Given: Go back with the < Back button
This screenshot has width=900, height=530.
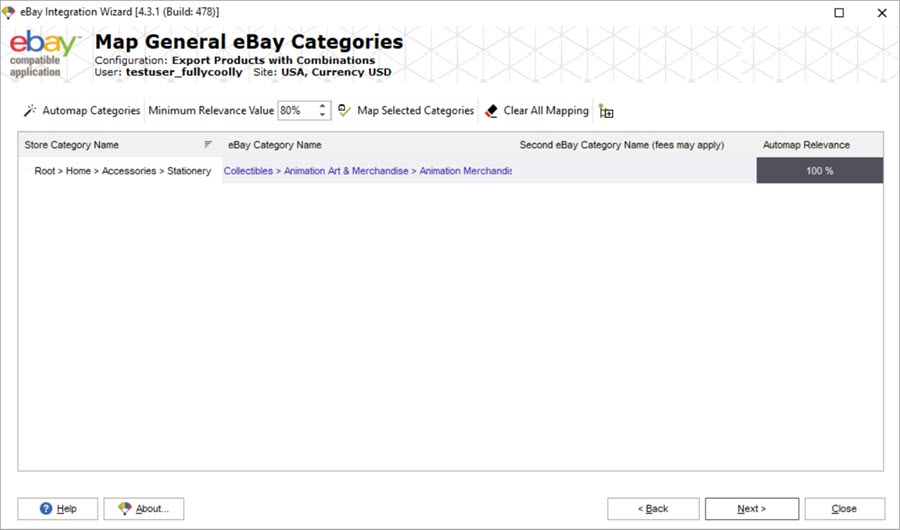Looking at the screenshot, I should pyautogui.click(x=653, y=509).
